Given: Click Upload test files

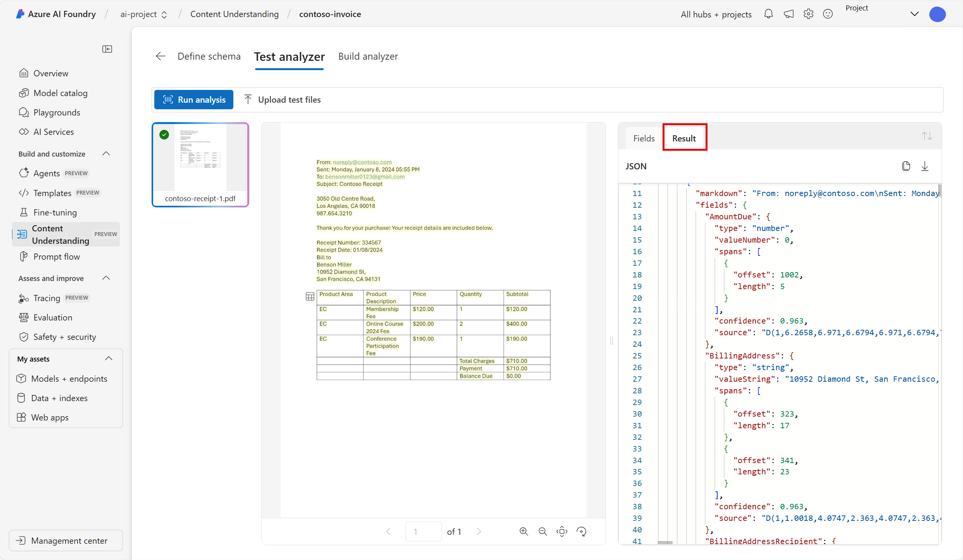Looking at the screenshot, I should pos(283,100).
